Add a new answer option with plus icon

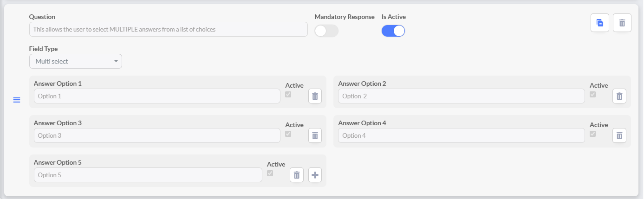pyautogui.click(x=315, y=175)
